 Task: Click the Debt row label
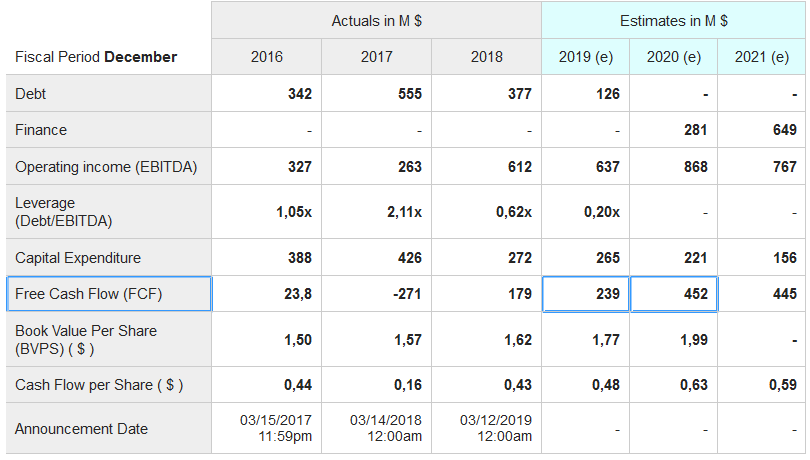(x=31, y=94)
